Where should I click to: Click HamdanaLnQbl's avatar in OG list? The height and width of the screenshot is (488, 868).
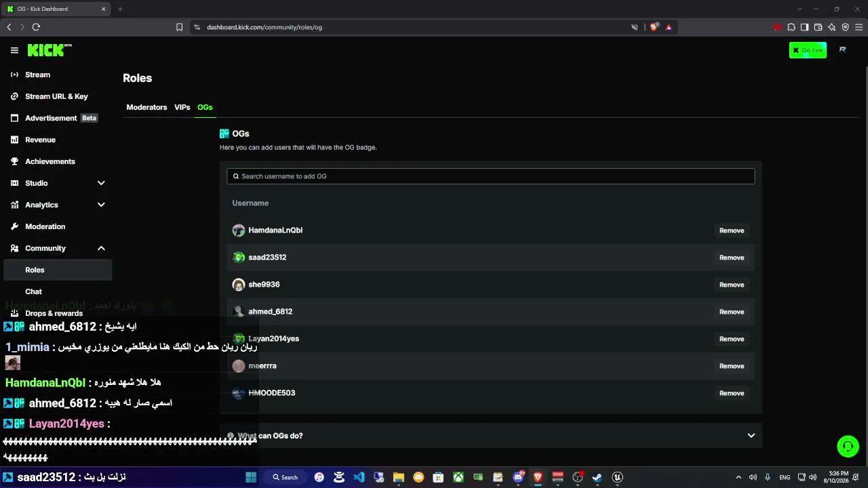[238, 230]
